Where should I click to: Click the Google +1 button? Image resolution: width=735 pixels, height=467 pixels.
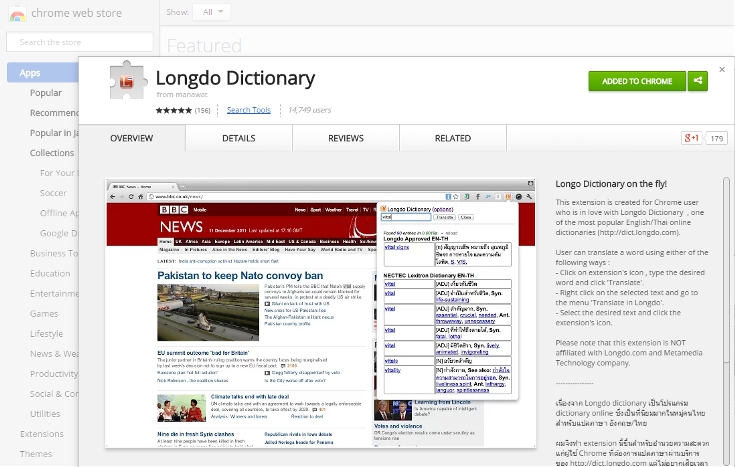691,138
